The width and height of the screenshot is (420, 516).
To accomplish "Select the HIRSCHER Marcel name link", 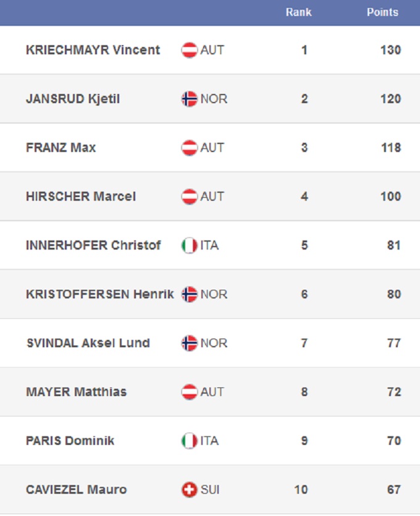I will pyautogui.click(x=81, y=197).
